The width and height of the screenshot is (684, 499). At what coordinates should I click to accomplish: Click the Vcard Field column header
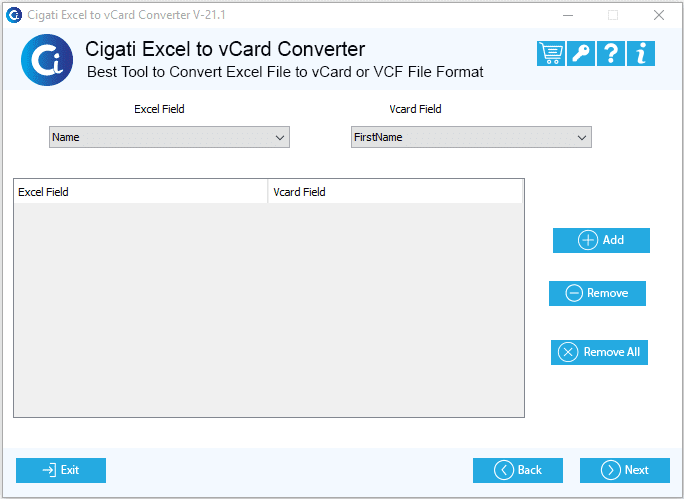click(395, 192)
